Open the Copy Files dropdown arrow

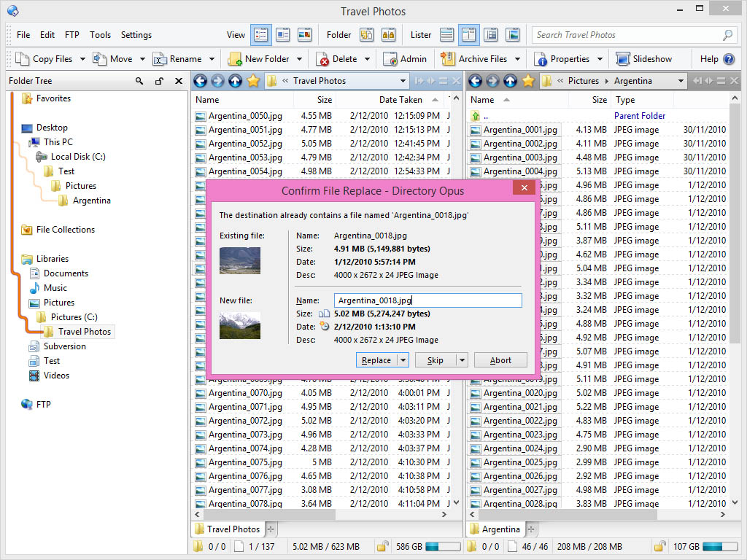point(82,59)
